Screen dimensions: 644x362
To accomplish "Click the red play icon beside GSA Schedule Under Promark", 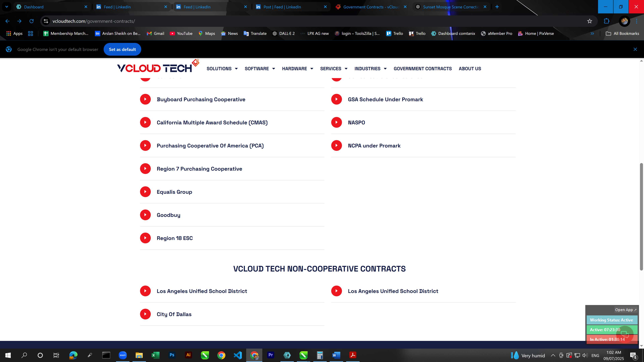I will (336, 99).
